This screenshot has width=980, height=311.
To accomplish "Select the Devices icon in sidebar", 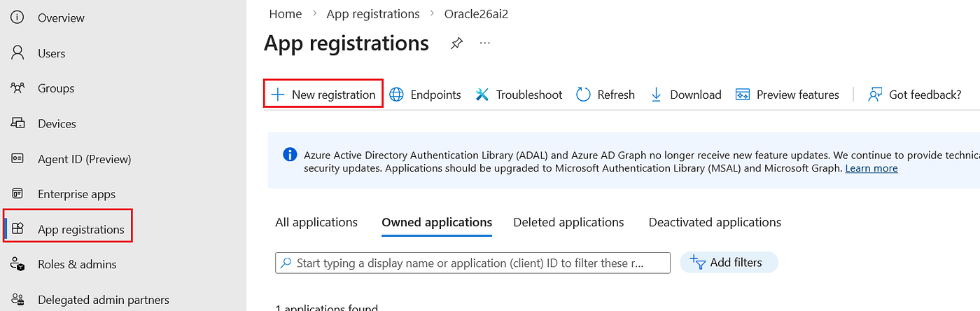I will [17, 123].
